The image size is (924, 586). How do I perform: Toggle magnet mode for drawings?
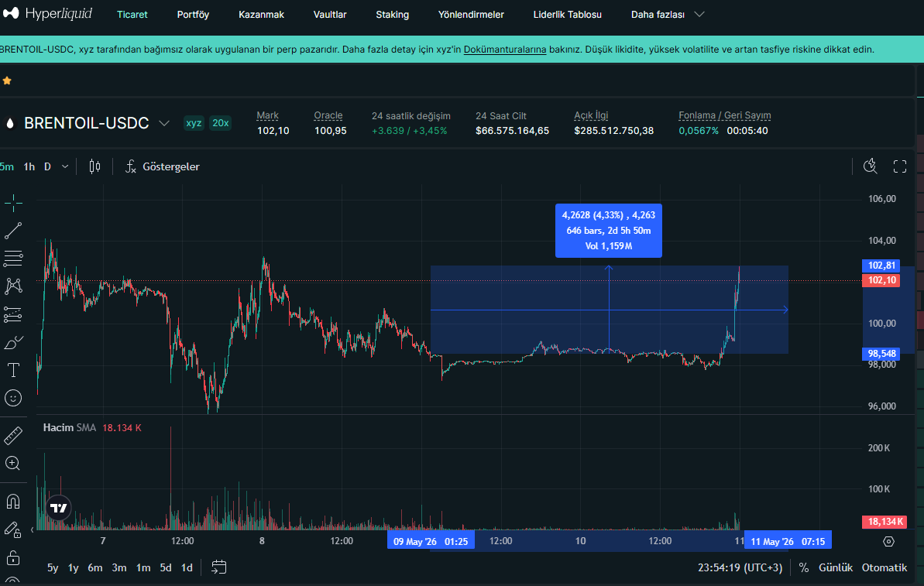[13, 501]
